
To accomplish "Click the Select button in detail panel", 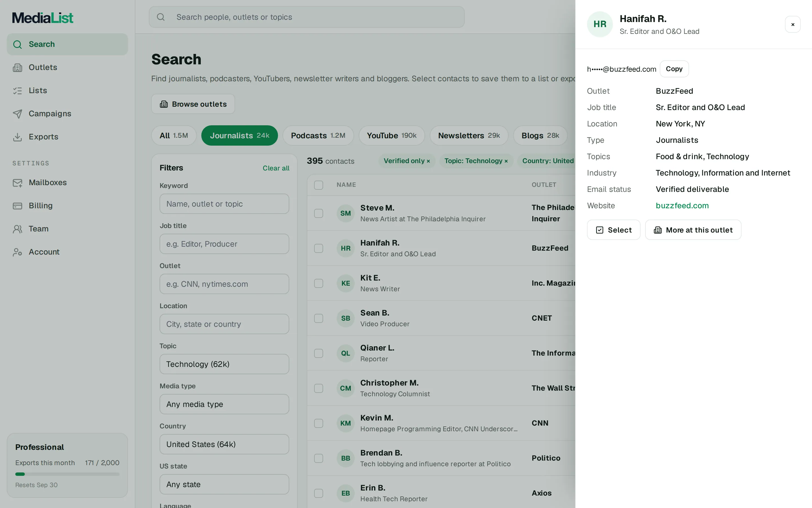I will [613, 230].
